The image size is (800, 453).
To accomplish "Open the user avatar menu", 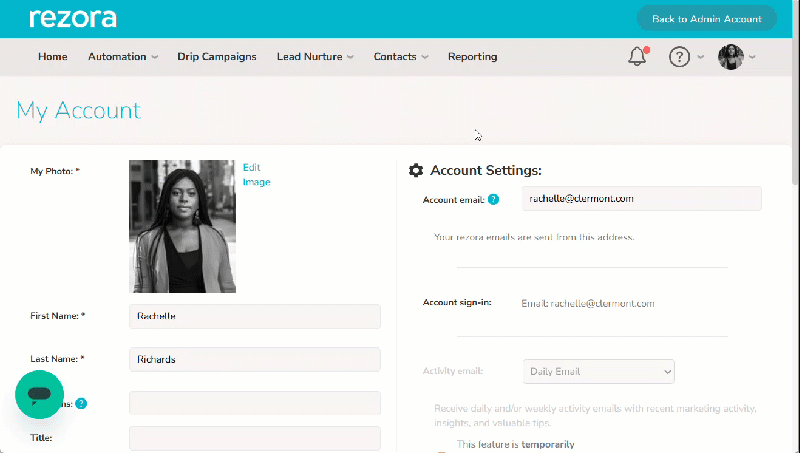I will (x=736, y=57).
